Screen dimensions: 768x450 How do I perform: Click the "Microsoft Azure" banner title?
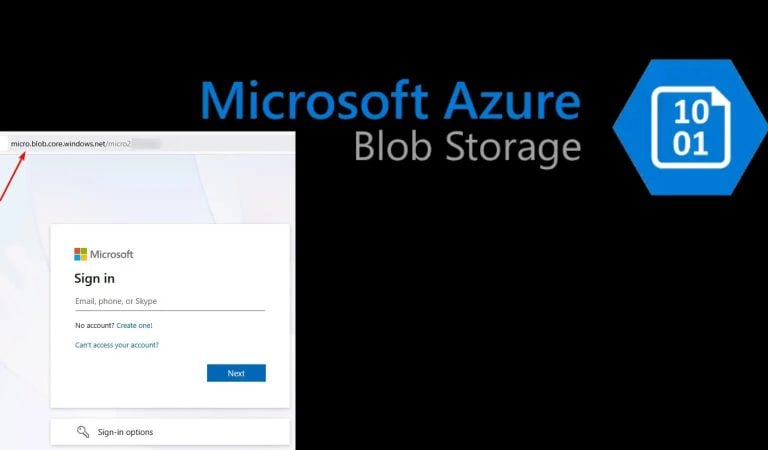389,103
